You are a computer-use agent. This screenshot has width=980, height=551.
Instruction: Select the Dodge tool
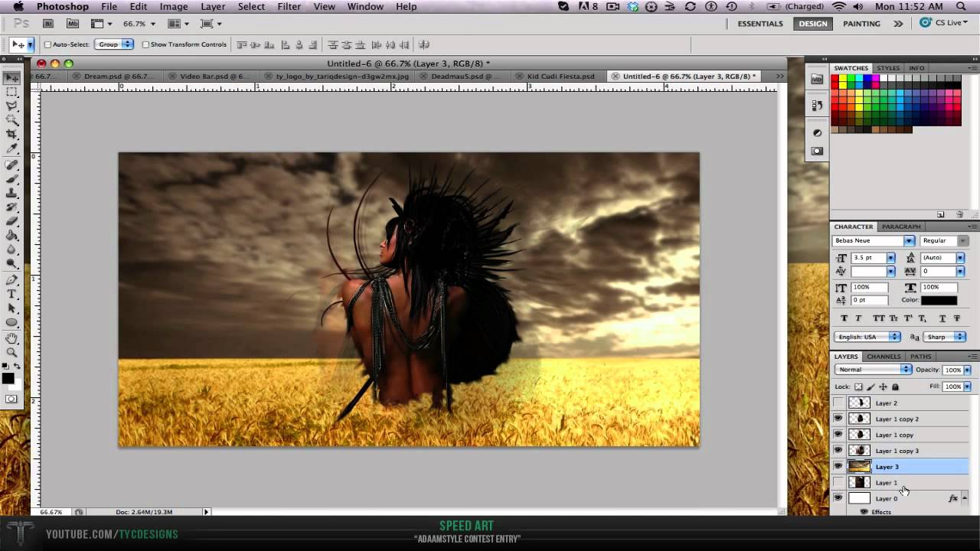coord(12,264)
